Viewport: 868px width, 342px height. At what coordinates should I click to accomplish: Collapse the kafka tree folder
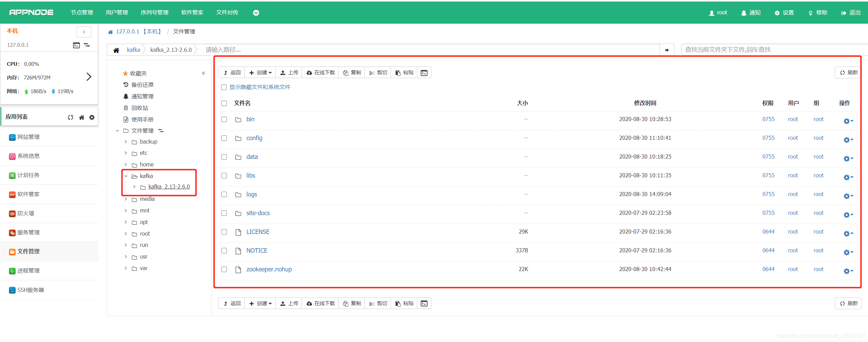(126, 176)
